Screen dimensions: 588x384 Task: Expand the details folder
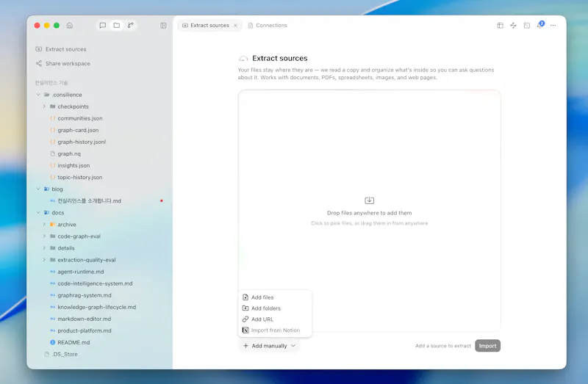(x=44, y=248)
